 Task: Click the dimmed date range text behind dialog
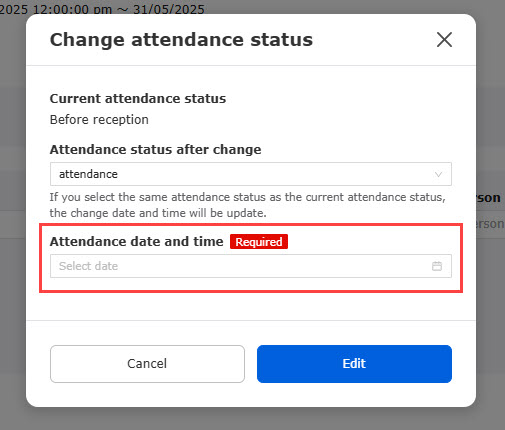tap(102, 8)
